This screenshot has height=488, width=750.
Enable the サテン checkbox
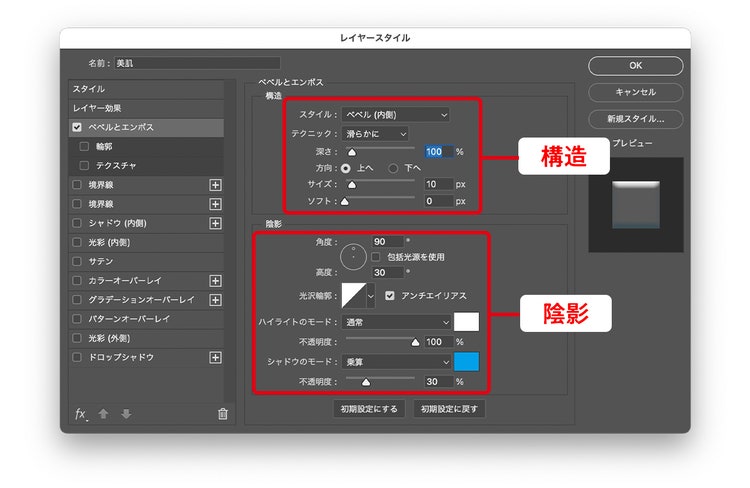(x=77, y=261)
